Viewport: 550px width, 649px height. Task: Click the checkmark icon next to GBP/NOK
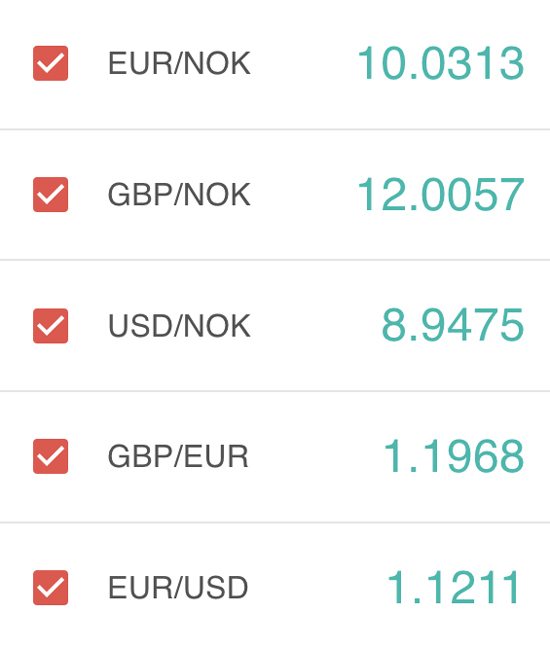50,195
